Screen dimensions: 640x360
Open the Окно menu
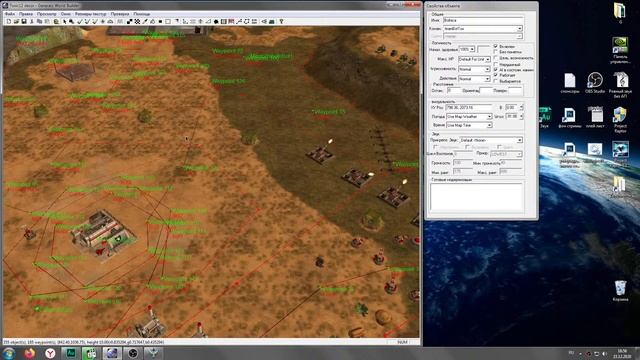point(66,14)
